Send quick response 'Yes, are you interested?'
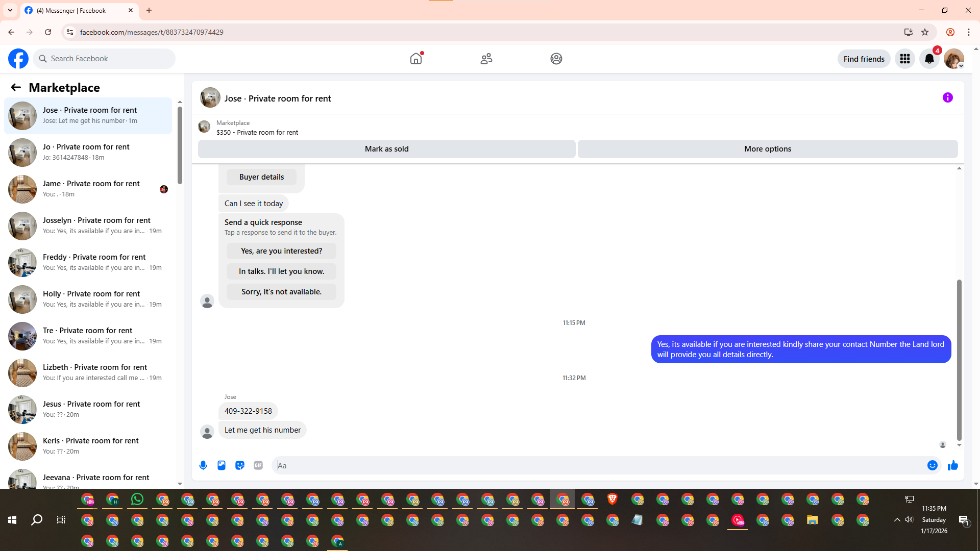This screenshot has height=551, width=980. tap(281, 251)
